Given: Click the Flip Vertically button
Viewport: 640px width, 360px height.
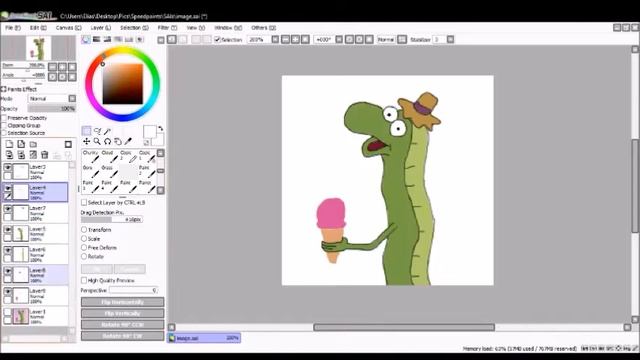Looking at the screenshot, I should (122, 313).
